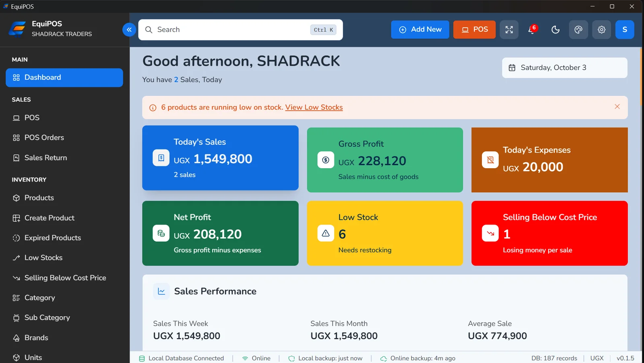Click the Today's Expenses card icon
Screen dimensions: 644x363
pos(490,160)
